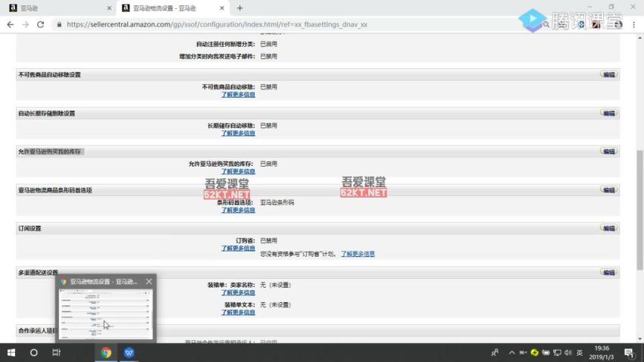Image resolution: width=644 pixels, height=362 pixels.
Task: Click the page's vertical scrollbar thumb
Action: click(639, 210)
